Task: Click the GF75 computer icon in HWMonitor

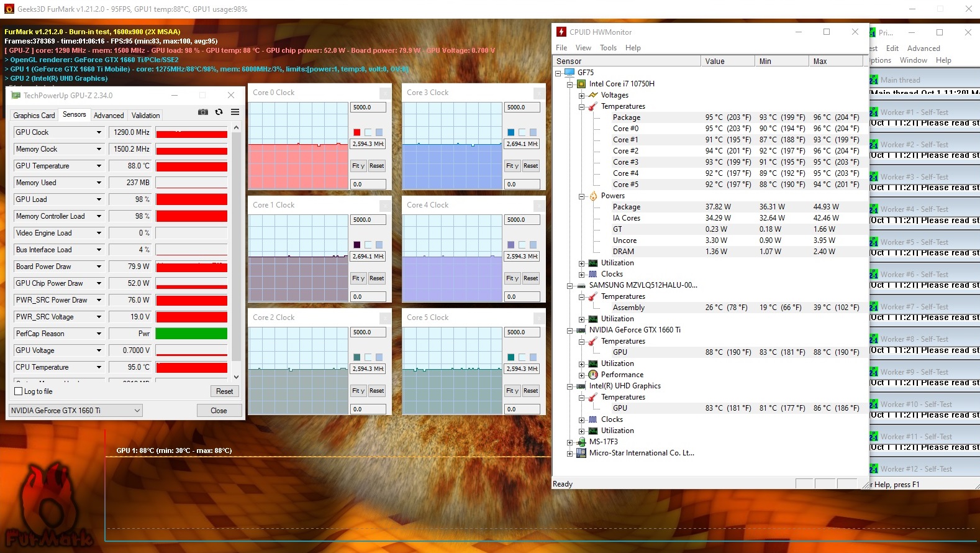Action: 569,73
